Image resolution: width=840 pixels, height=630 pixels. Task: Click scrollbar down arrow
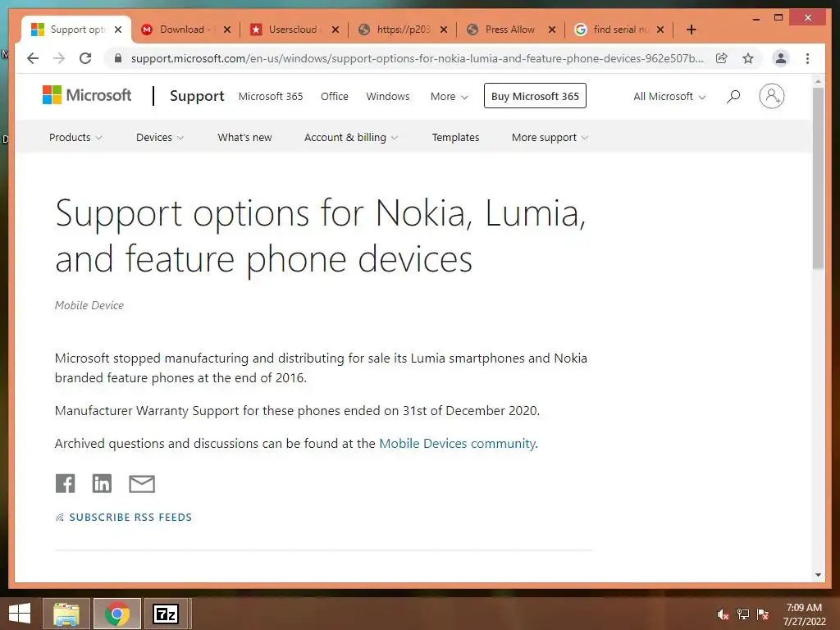[818, 575]
